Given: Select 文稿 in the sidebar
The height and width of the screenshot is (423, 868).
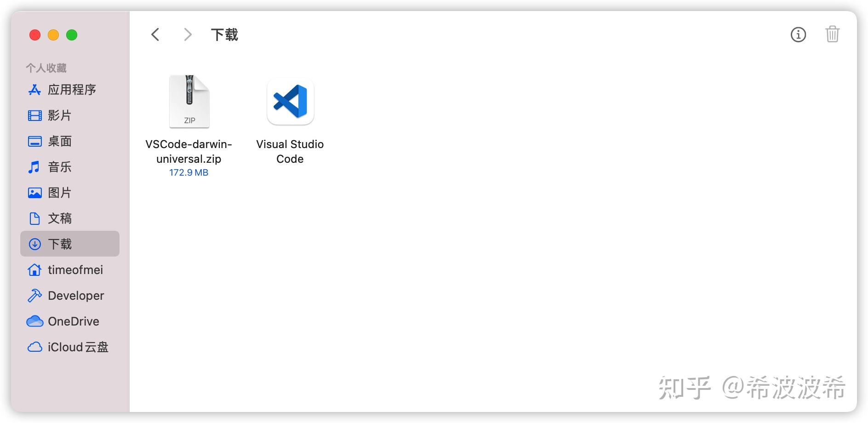Looking at the screenshot, I should point(59,218).
